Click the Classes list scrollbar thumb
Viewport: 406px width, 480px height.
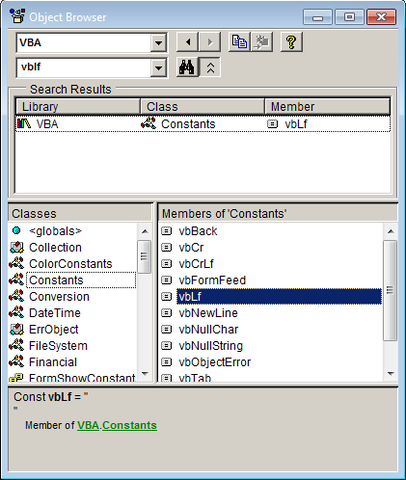[x=144, y=257]
